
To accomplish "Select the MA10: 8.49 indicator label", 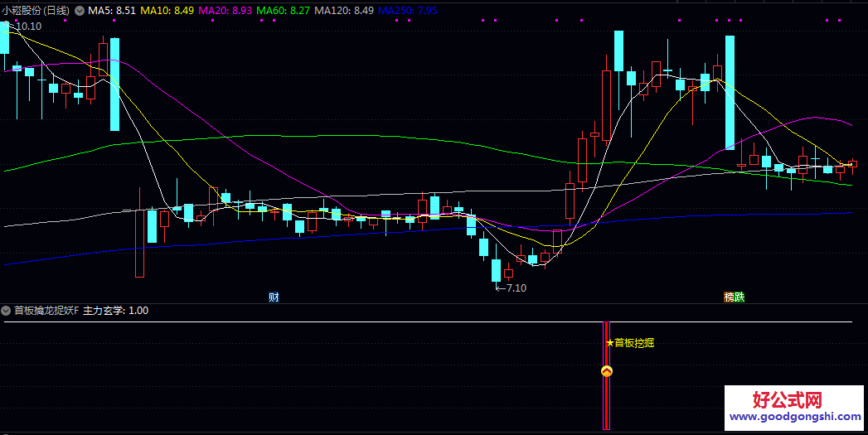I will [168, 11].
